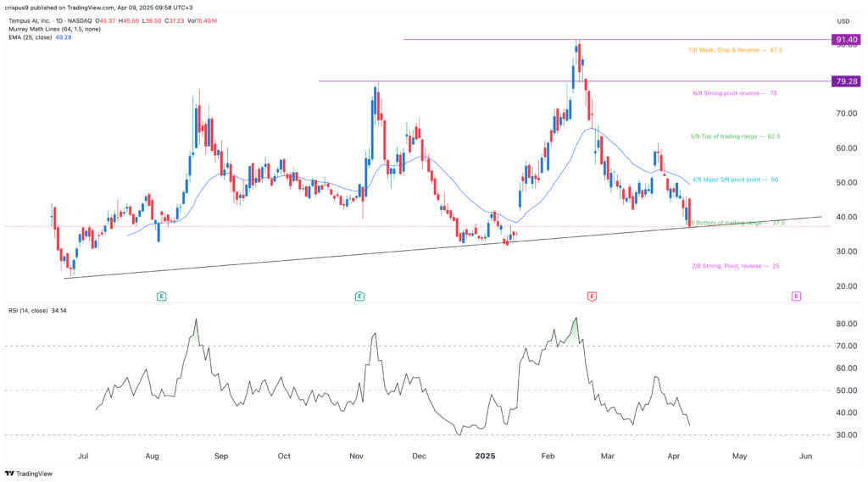Click the 50.00 price axis label
Image resolution: width=868 pixels, height=482 pixels.
(847, 183)
